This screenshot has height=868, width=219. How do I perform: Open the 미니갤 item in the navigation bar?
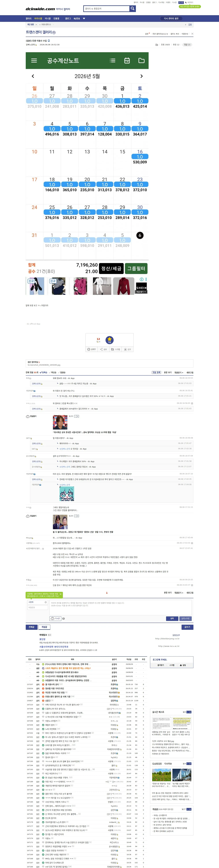click(48, 19)
